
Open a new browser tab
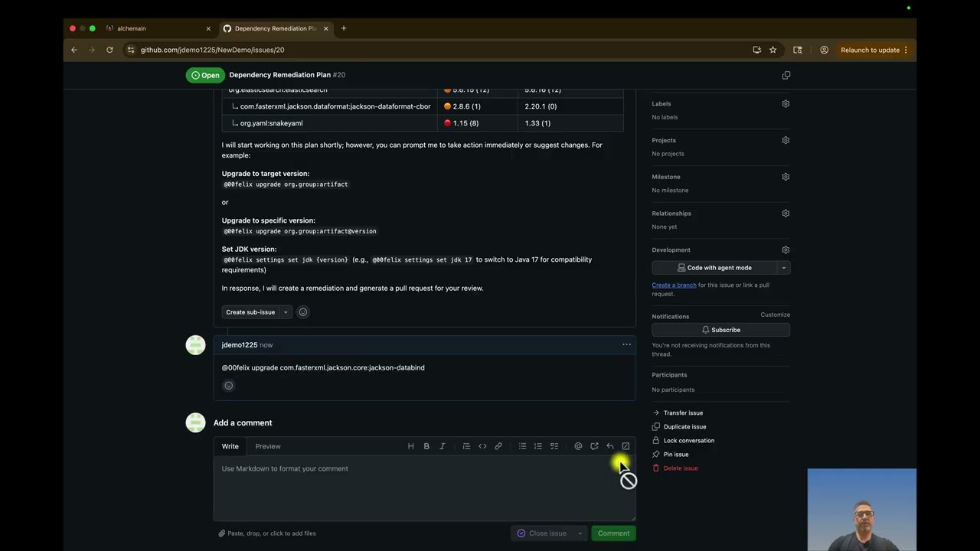(344, 28)
